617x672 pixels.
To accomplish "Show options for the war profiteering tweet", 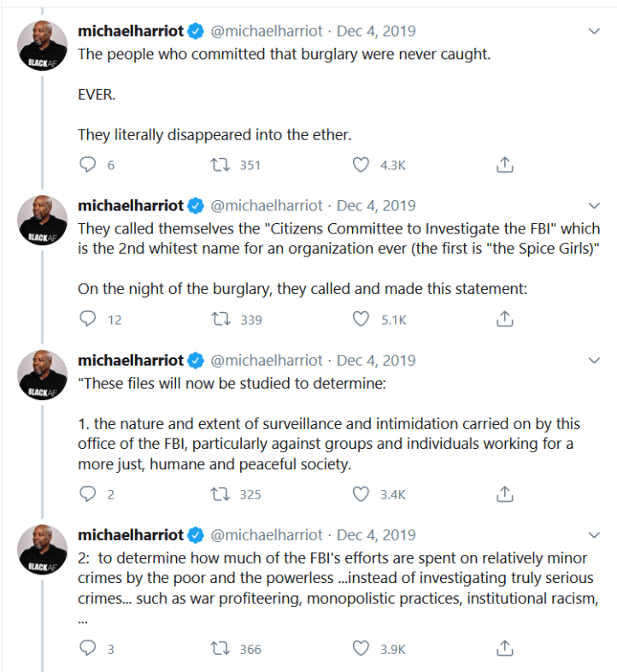I will point(596,535).
